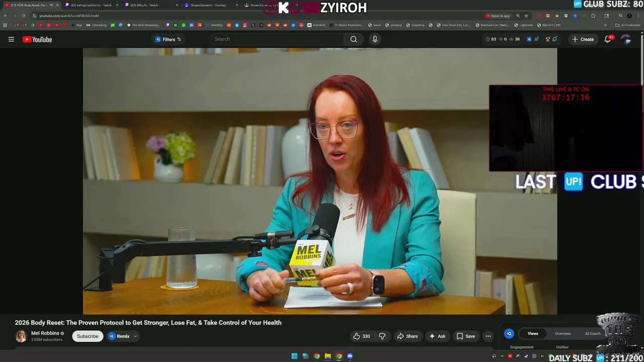
Task: Open the YouTube hamburger guide menu
Action: [11, 39]
